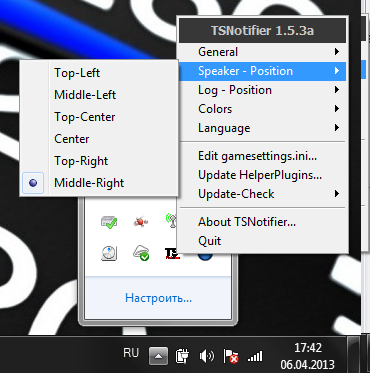370x373 pixels.
Task: Set speaker position to Top-Center
Action: 99,117
